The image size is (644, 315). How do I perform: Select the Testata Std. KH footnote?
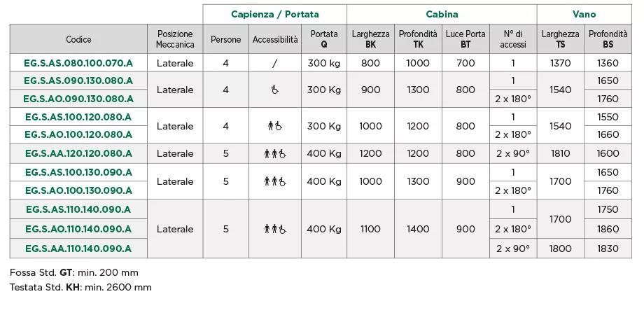pyautogui.click(x=80, y=287)
